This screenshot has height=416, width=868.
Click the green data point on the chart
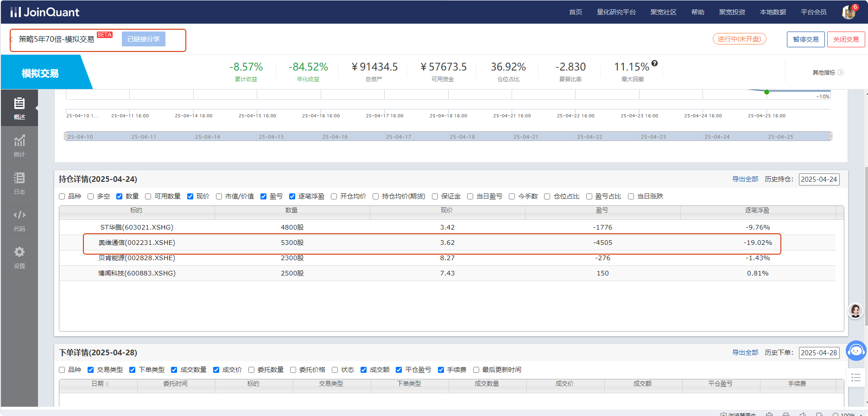tap(767, 92)
